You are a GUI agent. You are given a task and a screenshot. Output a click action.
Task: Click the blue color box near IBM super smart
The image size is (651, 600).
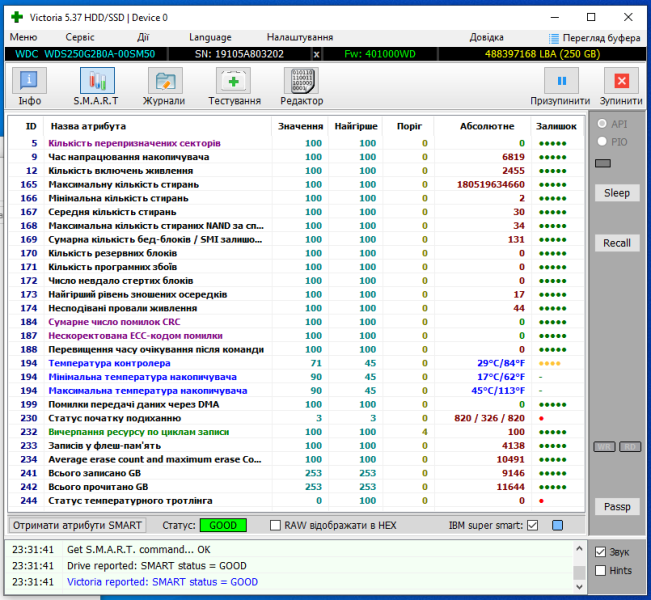pos(558,525)
